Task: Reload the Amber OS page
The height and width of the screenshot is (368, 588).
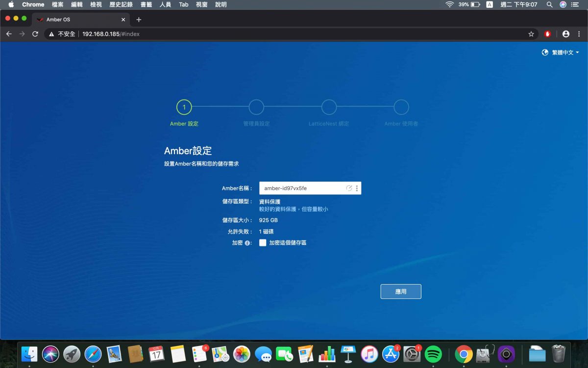Action: tap(35, 34)
